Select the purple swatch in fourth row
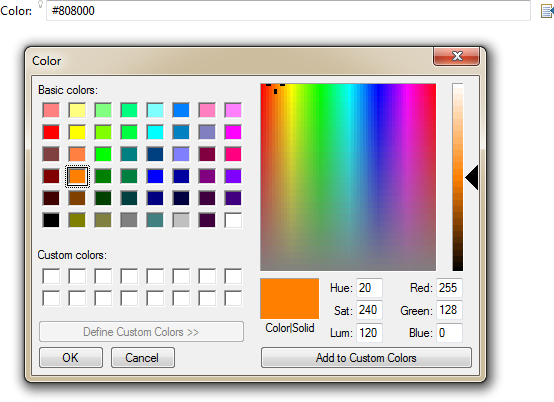554x402 pixels. tap(207, 176)
